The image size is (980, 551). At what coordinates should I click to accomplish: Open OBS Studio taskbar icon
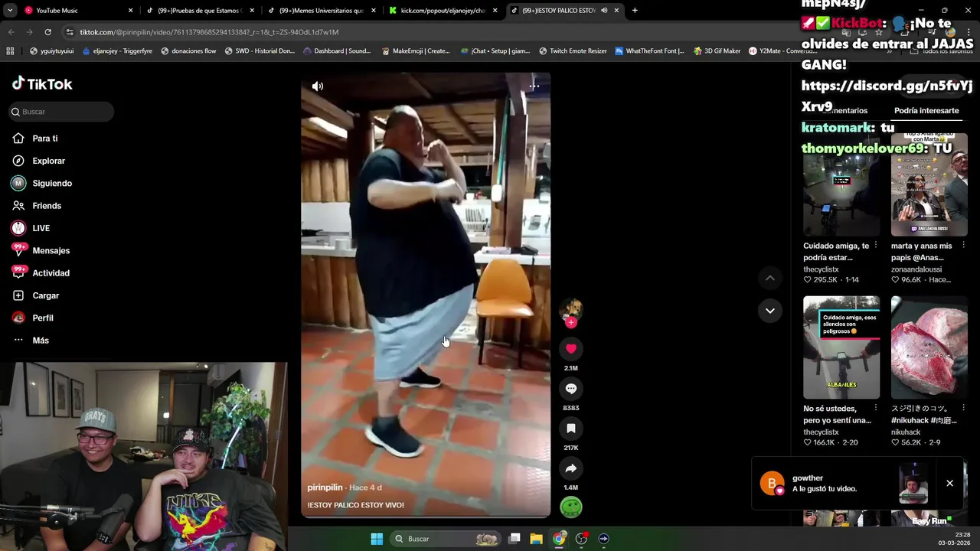(582, 539)
